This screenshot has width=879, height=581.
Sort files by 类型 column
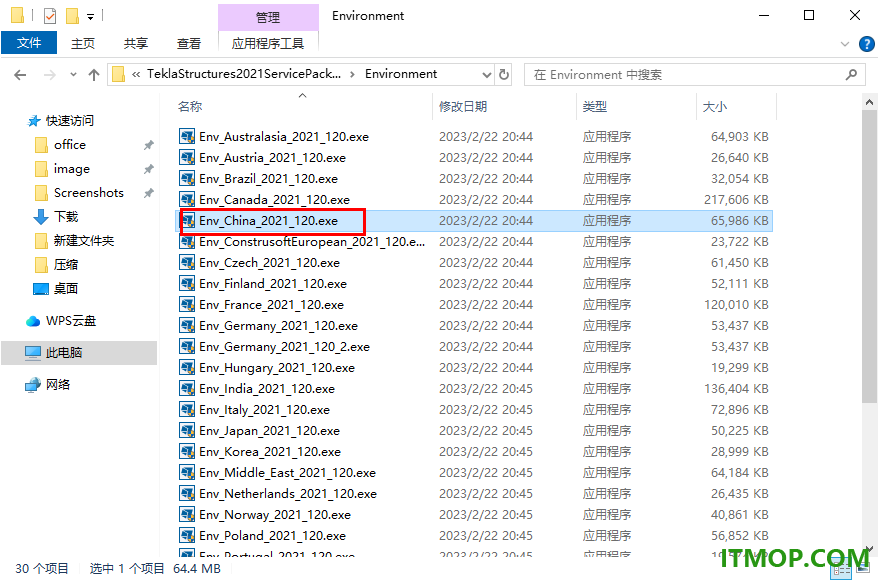pos(636,107)
